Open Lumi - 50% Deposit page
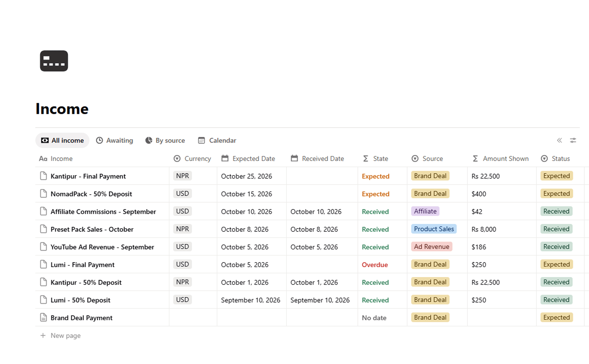Viewport: 589px width, 364px height. [x=80, y=300]
